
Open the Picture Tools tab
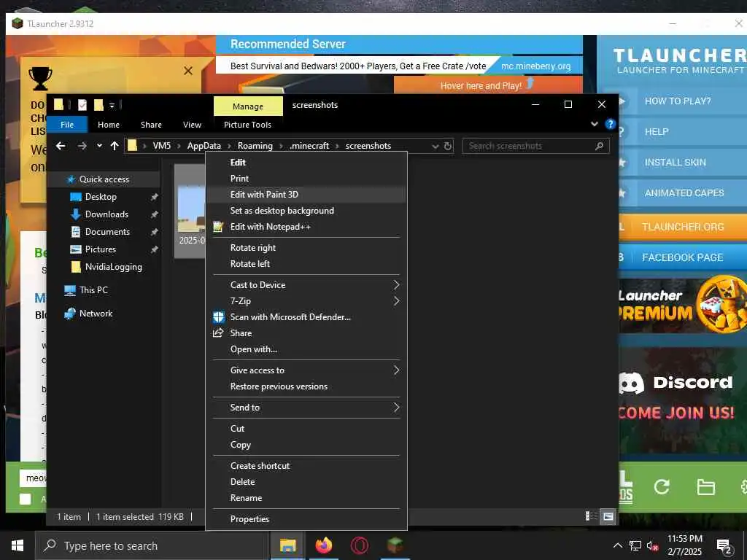(x=248, y=125)
